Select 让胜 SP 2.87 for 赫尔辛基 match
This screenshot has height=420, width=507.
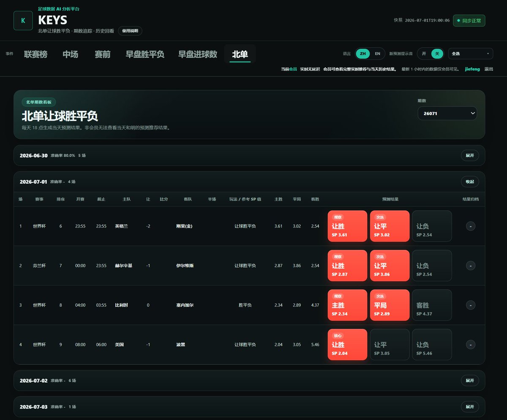tap(347, 266)
